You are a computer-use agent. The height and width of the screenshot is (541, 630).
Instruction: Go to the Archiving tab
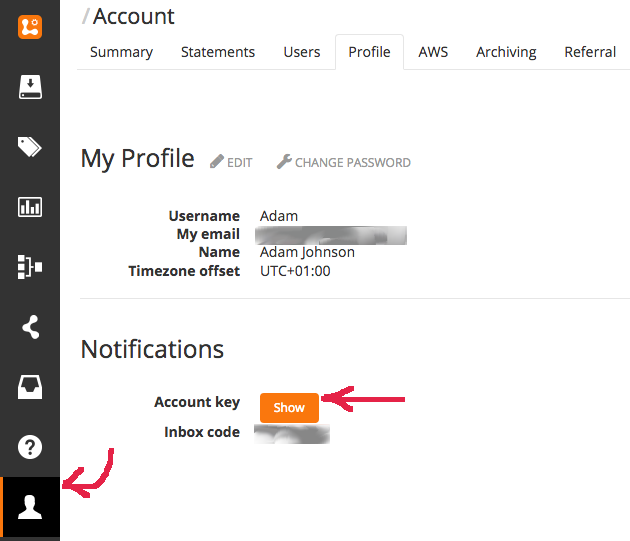pyautogui.click(x=506, y=52)
